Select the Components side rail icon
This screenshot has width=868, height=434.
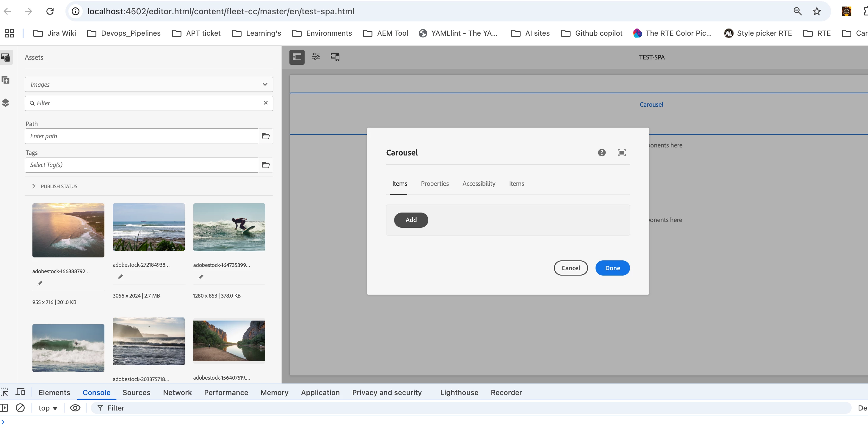pos(6,80)
